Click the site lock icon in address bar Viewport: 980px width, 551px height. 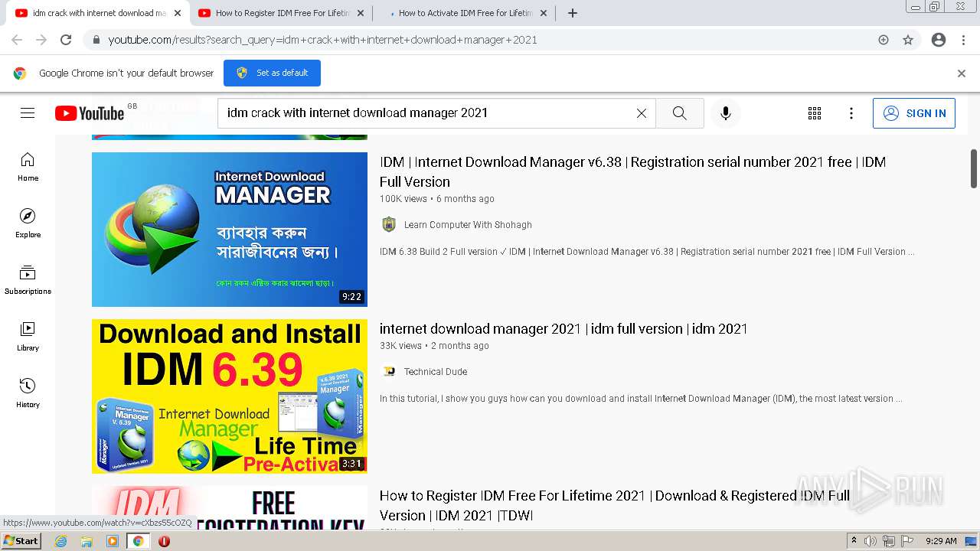[x=96, y=40]
